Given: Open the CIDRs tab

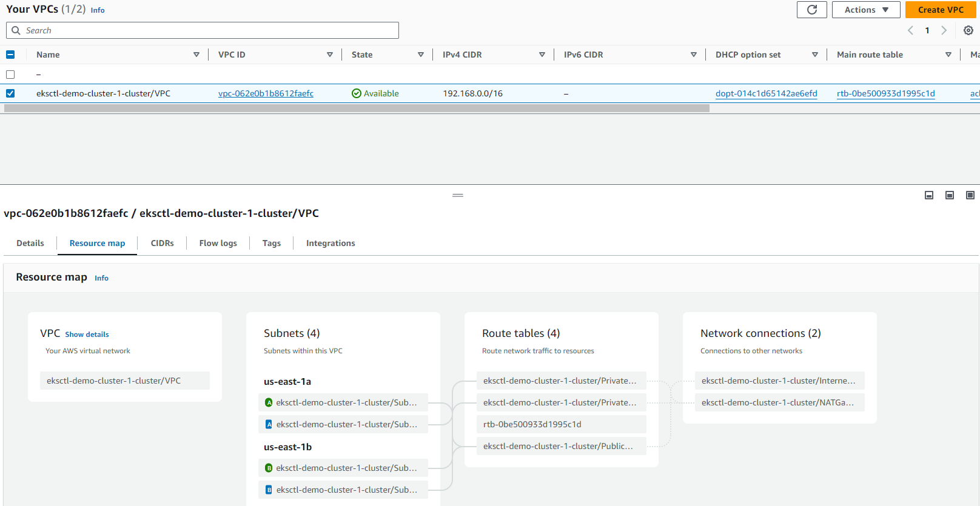Looking at the screenshot, I should click(163, 243).
